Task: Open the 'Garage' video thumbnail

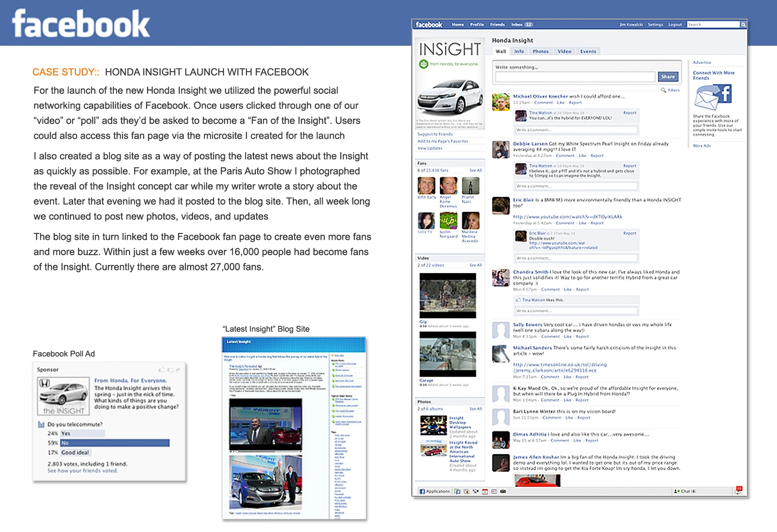Action: 447,354
